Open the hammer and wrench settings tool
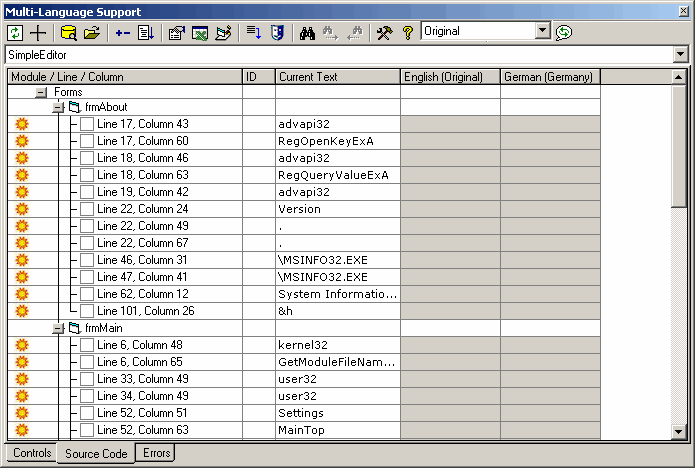This screenshot has width=695, height=468. (x=384, y=32)
